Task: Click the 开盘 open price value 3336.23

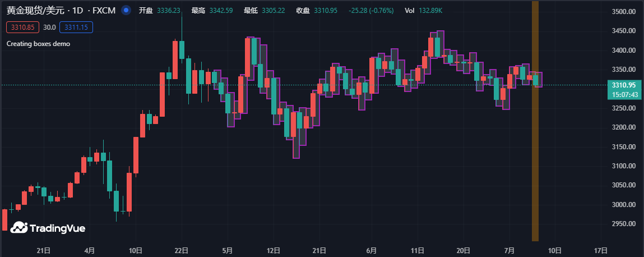Action: click(x=168, y=11)
